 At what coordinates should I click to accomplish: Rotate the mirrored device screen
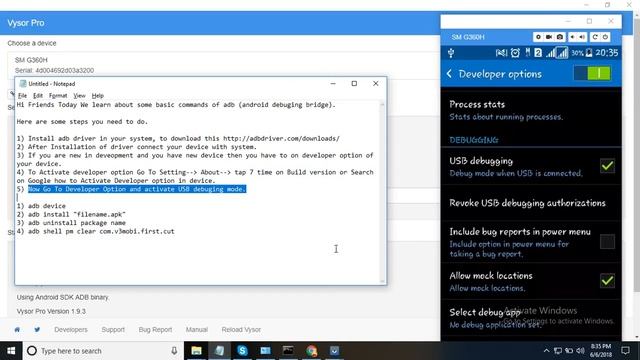595,37
